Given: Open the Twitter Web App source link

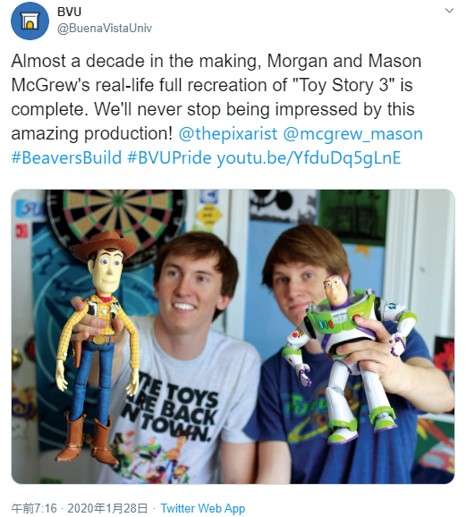Looking at the screenshot, I should (x=203, y=508).
